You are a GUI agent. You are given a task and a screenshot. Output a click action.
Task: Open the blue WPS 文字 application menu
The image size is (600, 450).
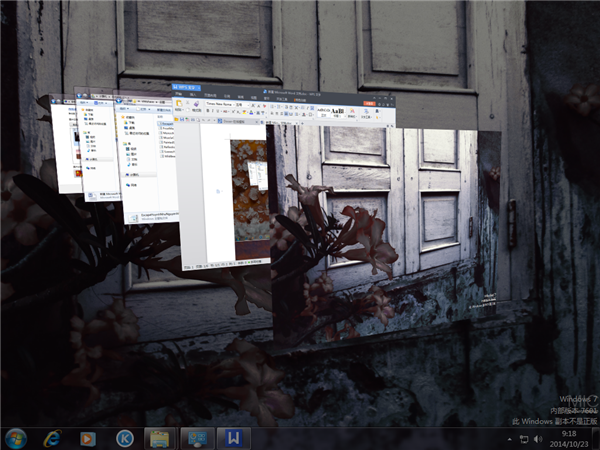tap(185, 90)
